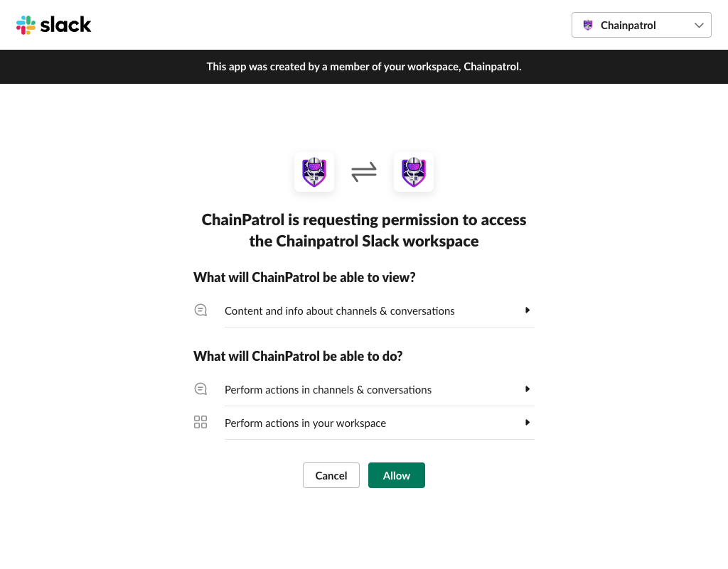This screenshot has height=569, width=728.
Task: Click the Allow button
Action: [396, 475]
